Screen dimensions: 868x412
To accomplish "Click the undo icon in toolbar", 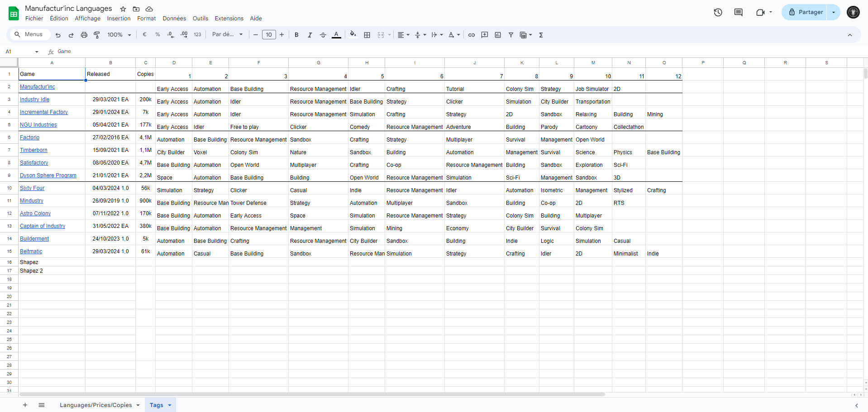I will click(x=58, y=35).
